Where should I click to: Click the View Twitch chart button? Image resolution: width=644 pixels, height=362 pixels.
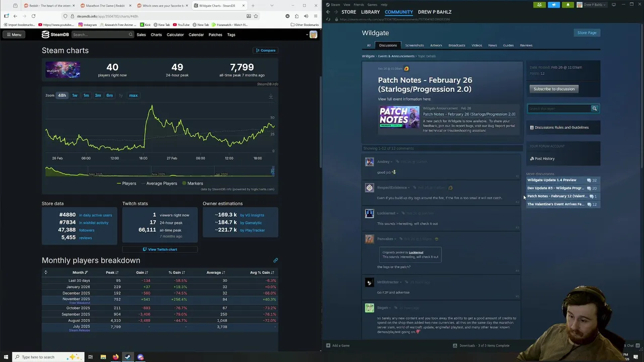160,249
